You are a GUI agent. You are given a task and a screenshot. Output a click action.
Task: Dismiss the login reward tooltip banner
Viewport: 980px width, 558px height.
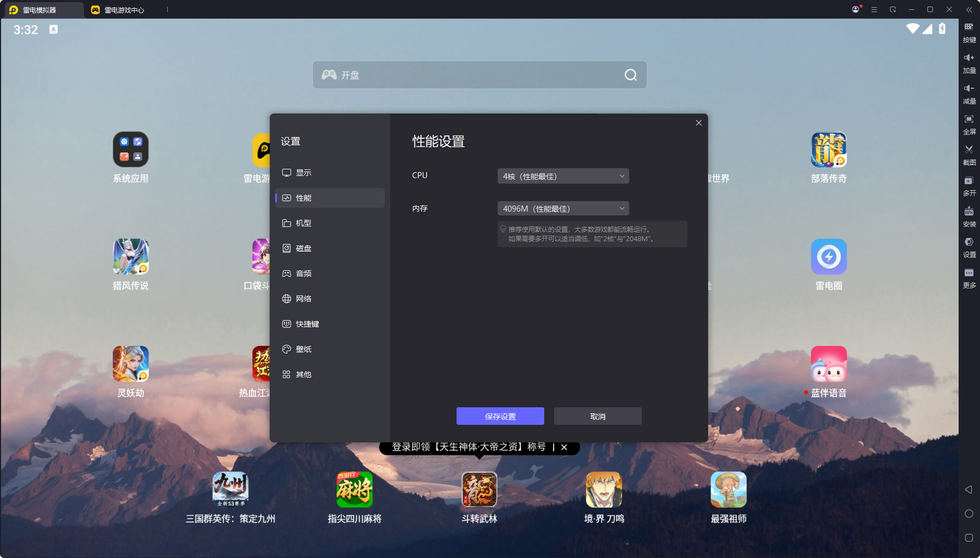pos(564,447)
